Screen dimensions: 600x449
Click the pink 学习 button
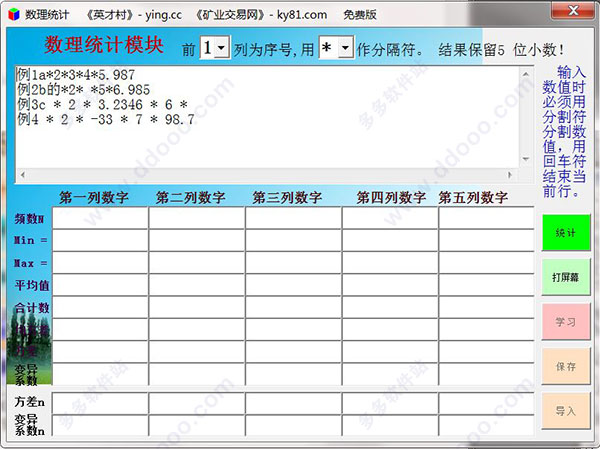pos(566,322)
